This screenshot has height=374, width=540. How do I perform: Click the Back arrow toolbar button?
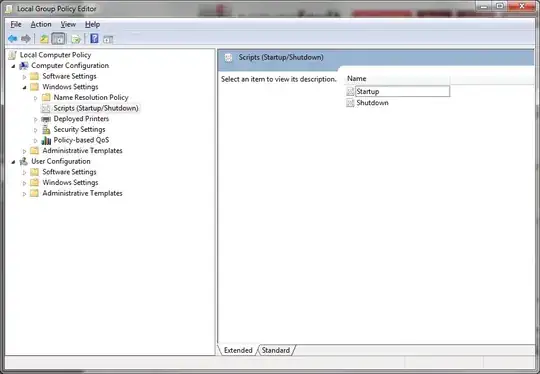pyautogui.click(x=13, y=39)
